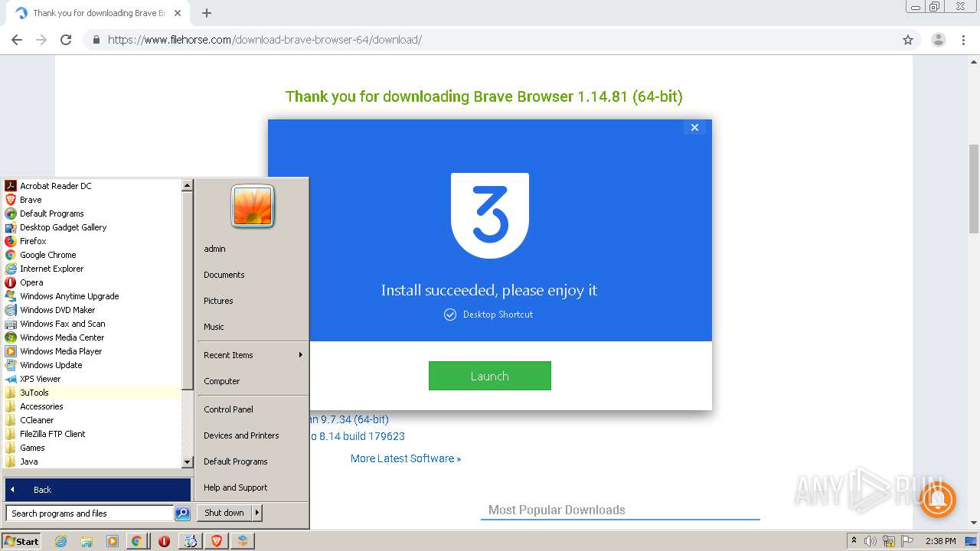Open Internet Explorer in the taskbar
The height and width of the screenshot is (551, 980).
60,541
